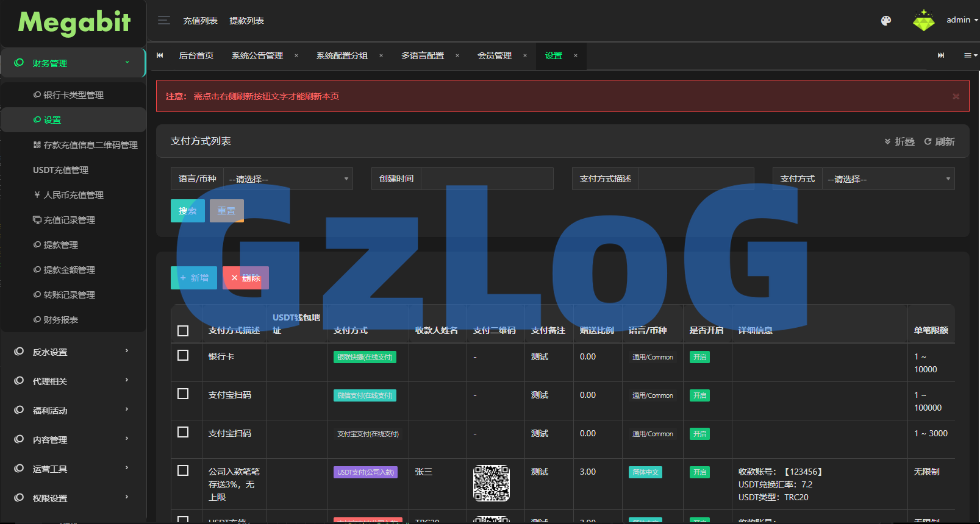Close the red warning notice
This screenshot has width=980, height=524.
(x=956, y=96)
